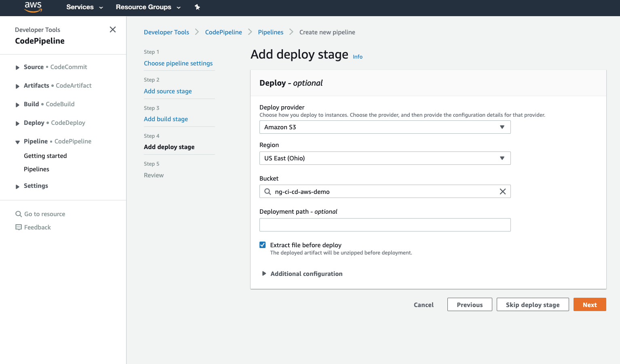Viewport: 620px width, 364px height.
Task: Expand the Source CodeCommit section
Action: 17,67
